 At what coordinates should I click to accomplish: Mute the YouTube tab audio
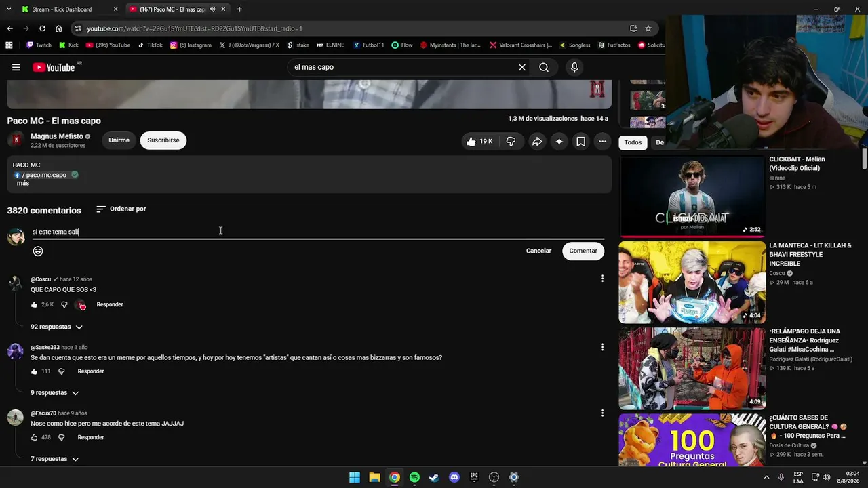coord(212,9)
